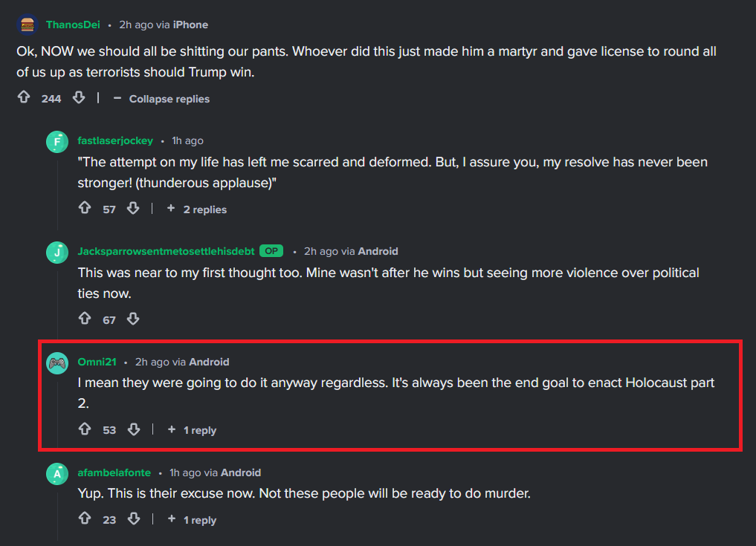Downvote ThanosDei's top comment
756x546 pixels.
tap(79, 98)
